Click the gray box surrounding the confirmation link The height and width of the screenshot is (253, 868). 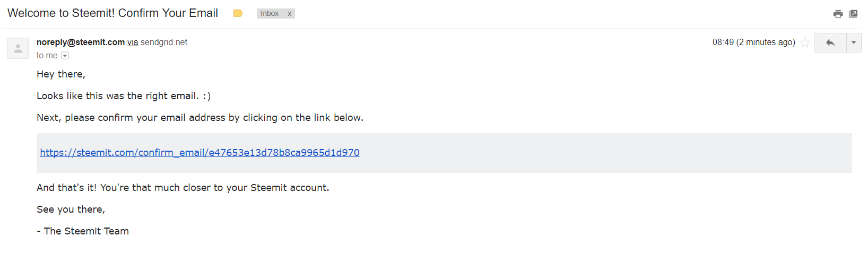(444, 153)
